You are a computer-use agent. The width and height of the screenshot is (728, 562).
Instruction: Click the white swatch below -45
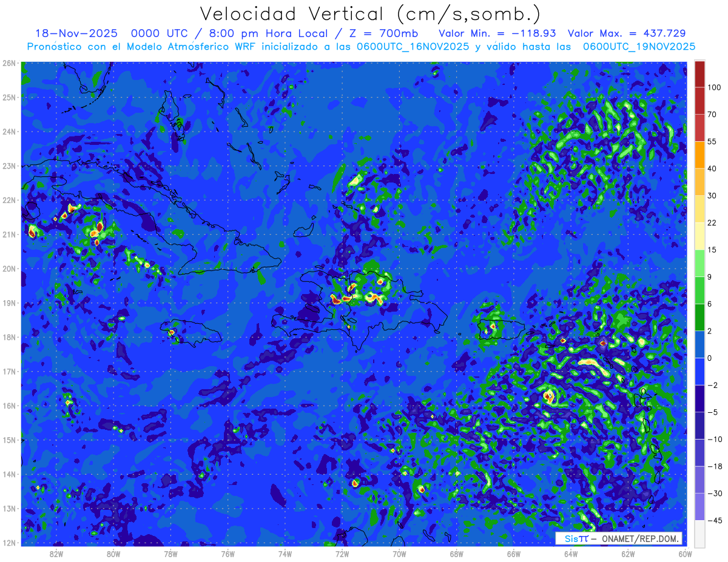point(699,534)
